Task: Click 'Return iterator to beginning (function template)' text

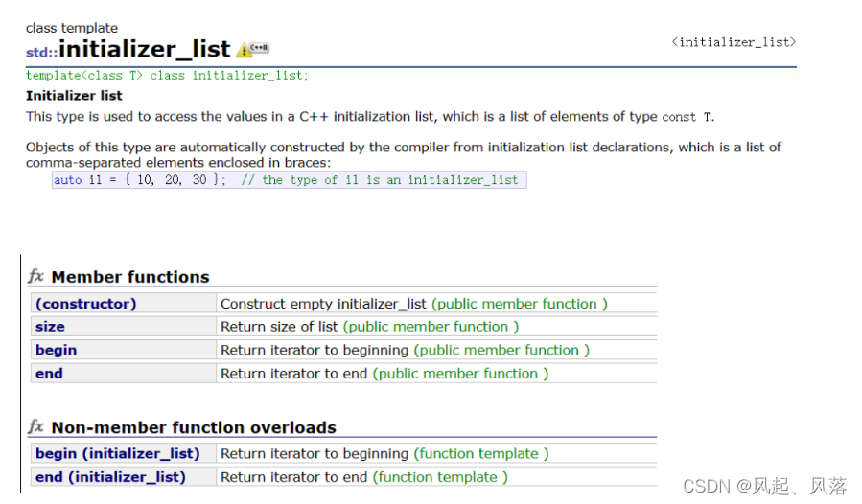Action: tap(384, 454)
